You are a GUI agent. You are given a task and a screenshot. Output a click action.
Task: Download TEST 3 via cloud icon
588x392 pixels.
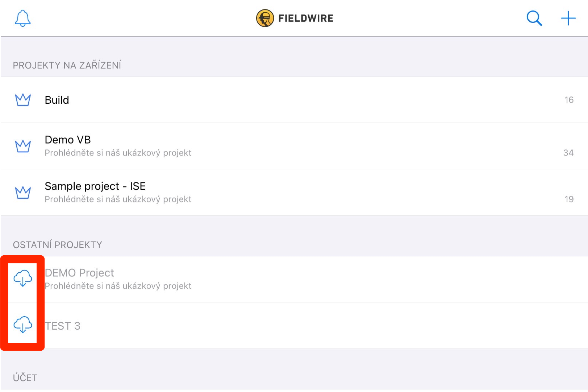coord(23,325)
